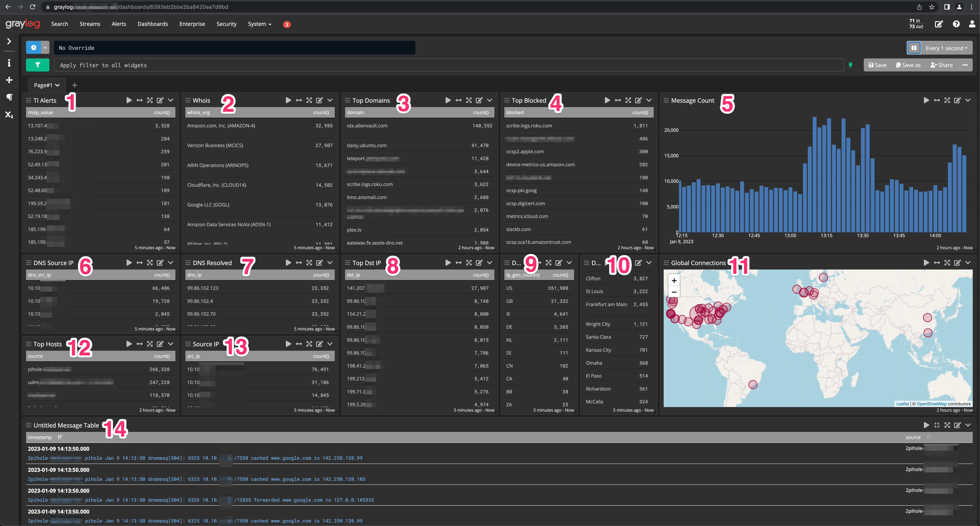This screenshot has height=526, width=980.
Task: Expand TI Alerts widget to fullscreen
Action: (x=150, y=100)
